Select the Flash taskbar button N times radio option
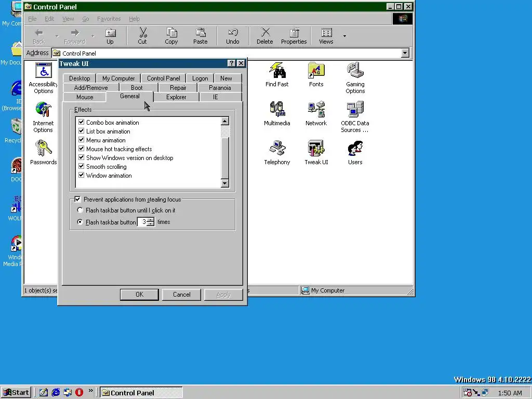 [80, 222]
